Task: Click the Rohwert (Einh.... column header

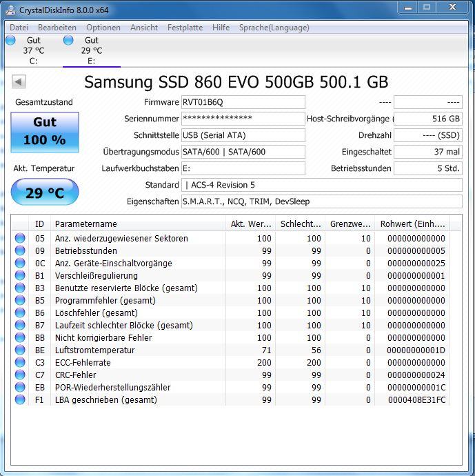Action: (x=412, y=224)
